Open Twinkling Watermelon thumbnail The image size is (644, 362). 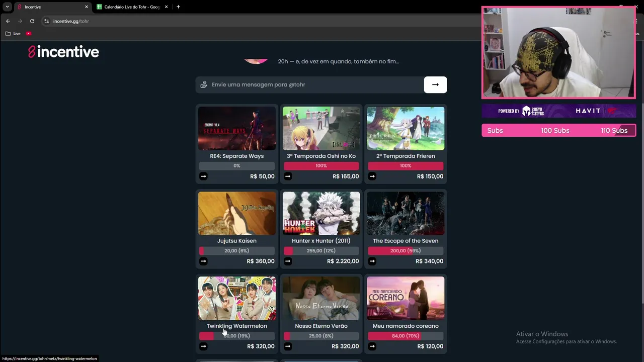pyautogui.click(x=237, y=298)
